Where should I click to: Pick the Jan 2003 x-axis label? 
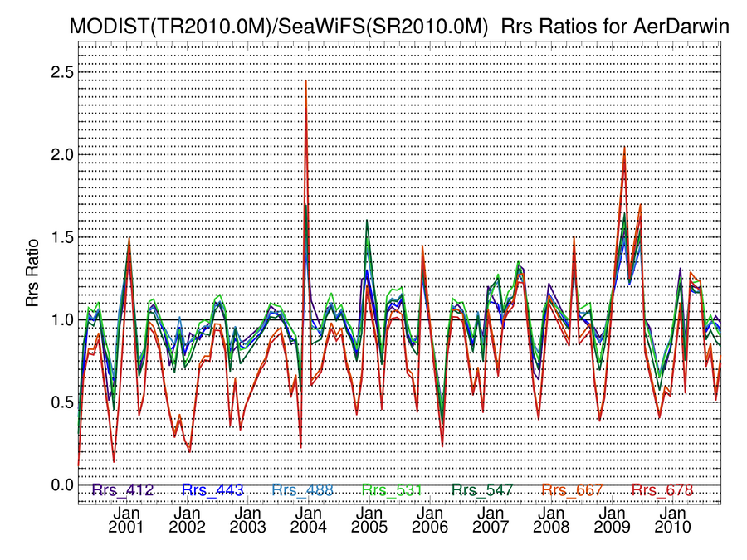pyautogui.click(x=247, y=520)
